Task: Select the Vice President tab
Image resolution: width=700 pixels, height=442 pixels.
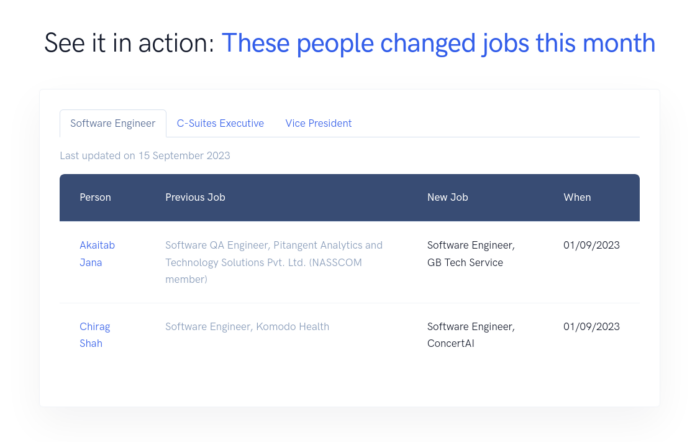Action: tap(318, 123)
